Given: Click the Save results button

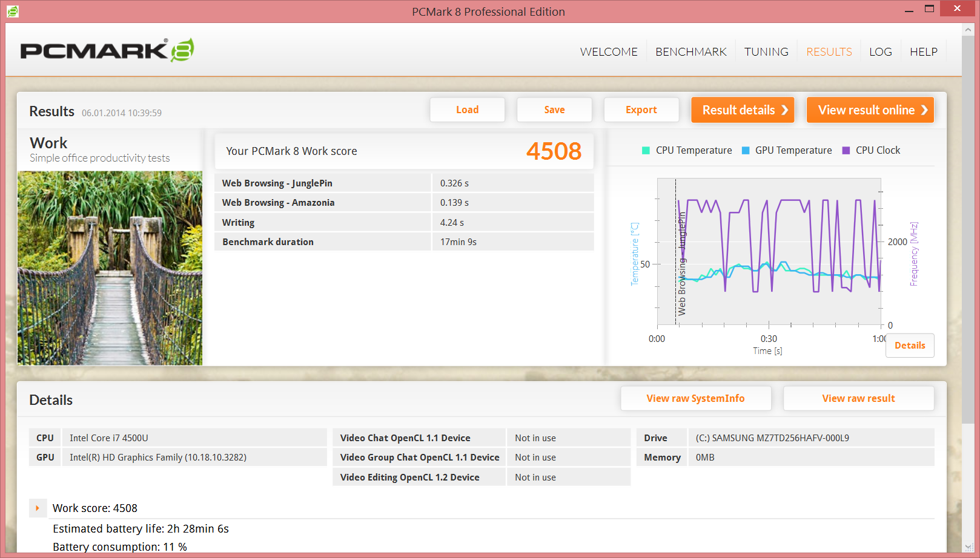Looking at the screenshot, I should pos(554,110).
